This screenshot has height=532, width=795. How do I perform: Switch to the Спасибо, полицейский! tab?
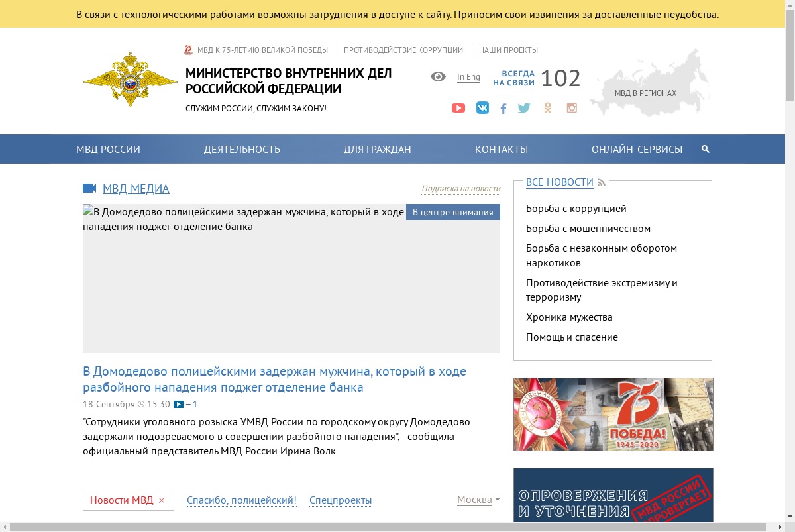[x=242, y=500]
